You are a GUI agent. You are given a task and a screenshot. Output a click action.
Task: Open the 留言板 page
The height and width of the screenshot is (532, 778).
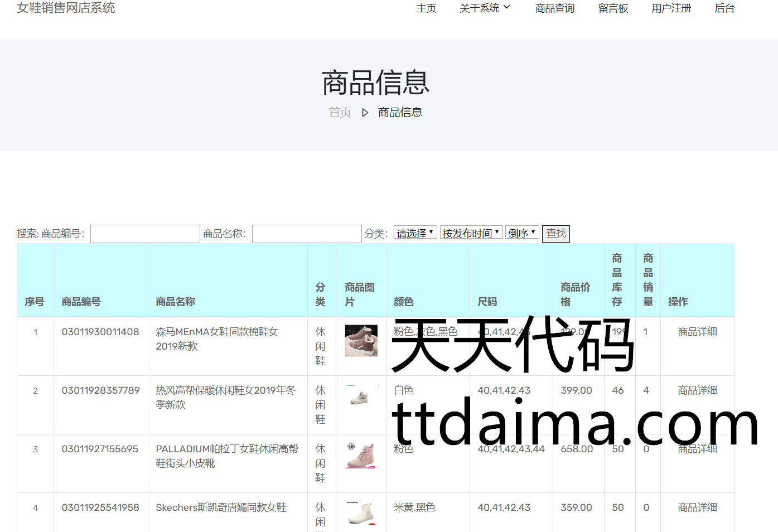(613, 8)
